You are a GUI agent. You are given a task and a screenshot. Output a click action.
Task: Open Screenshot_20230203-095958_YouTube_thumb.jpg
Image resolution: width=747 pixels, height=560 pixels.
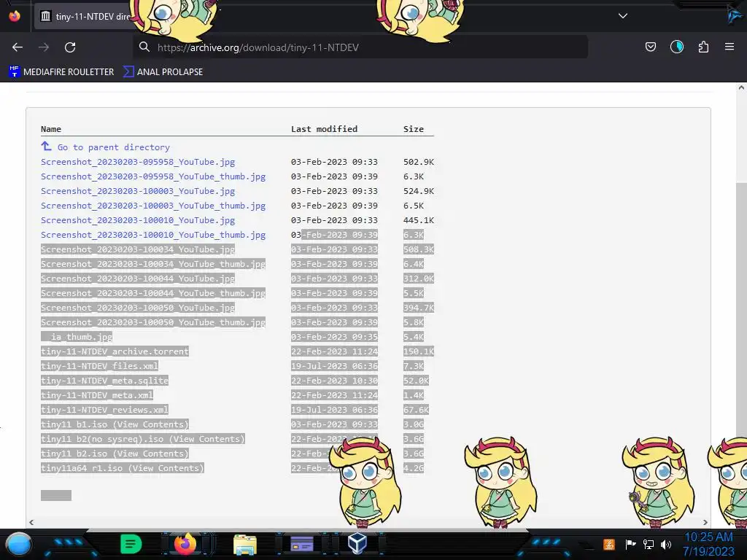(153, 176)
